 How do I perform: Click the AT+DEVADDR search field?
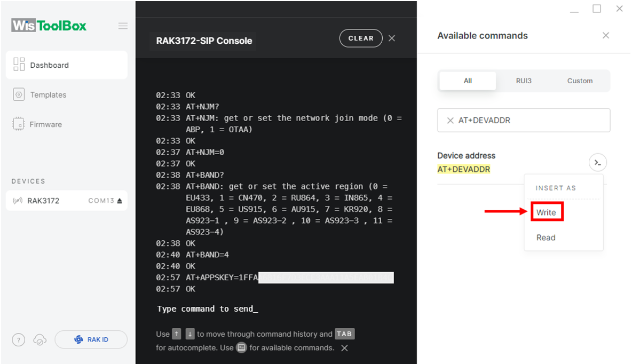(524, 120)
